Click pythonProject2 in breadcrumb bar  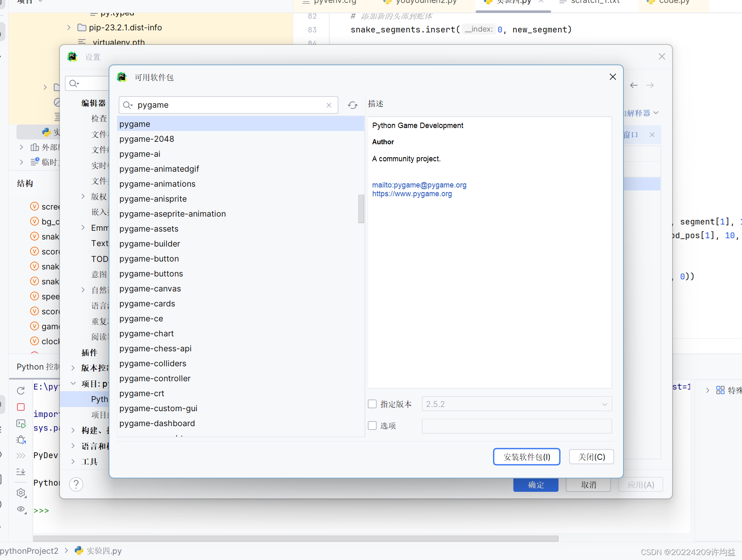tap(29, 551)
